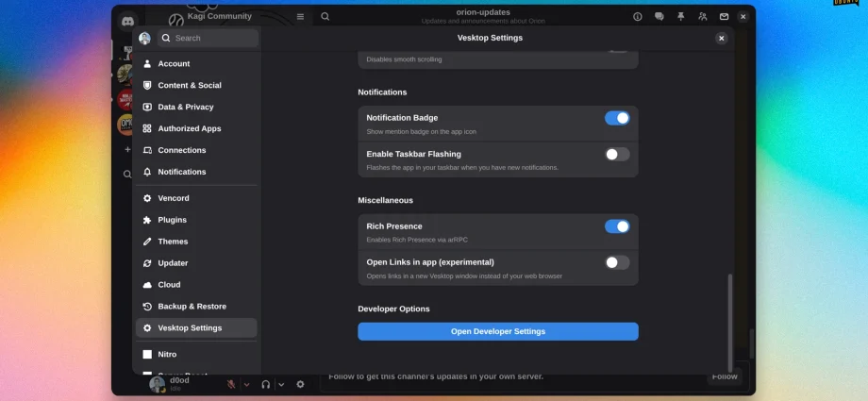Select Vesktop Settings sidebar item
868x401 pixels.
tap(196, 328)
